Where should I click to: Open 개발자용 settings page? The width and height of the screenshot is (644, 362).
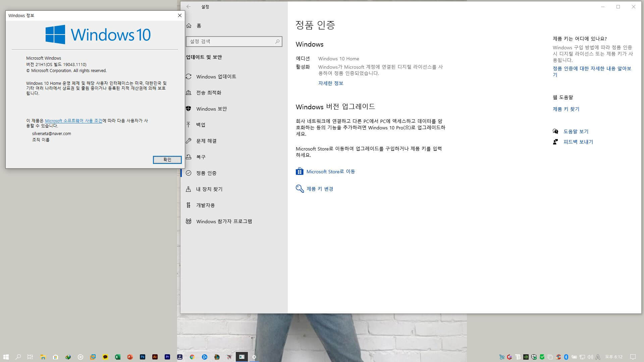(x=234, y=205)
